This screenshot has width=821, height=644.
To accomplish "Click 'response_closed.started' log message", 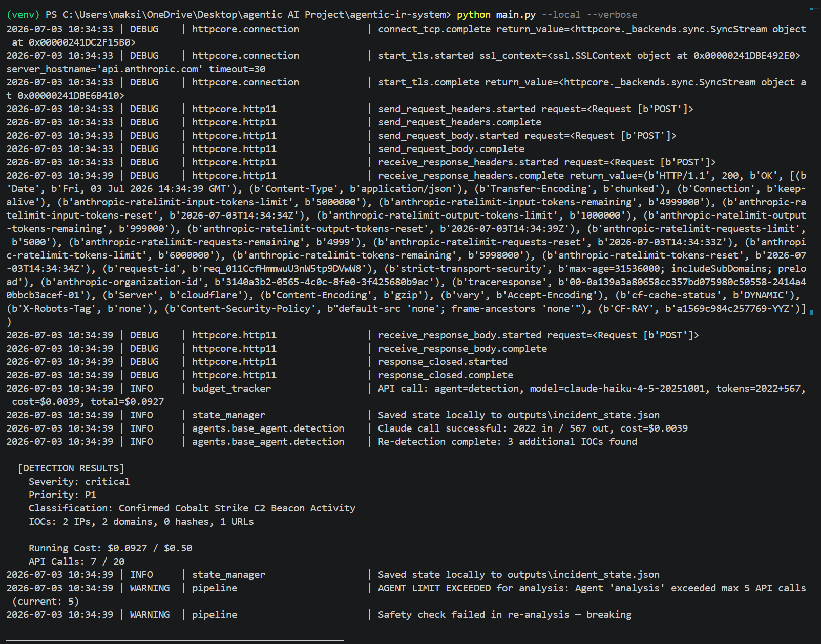I will (443, 362).
